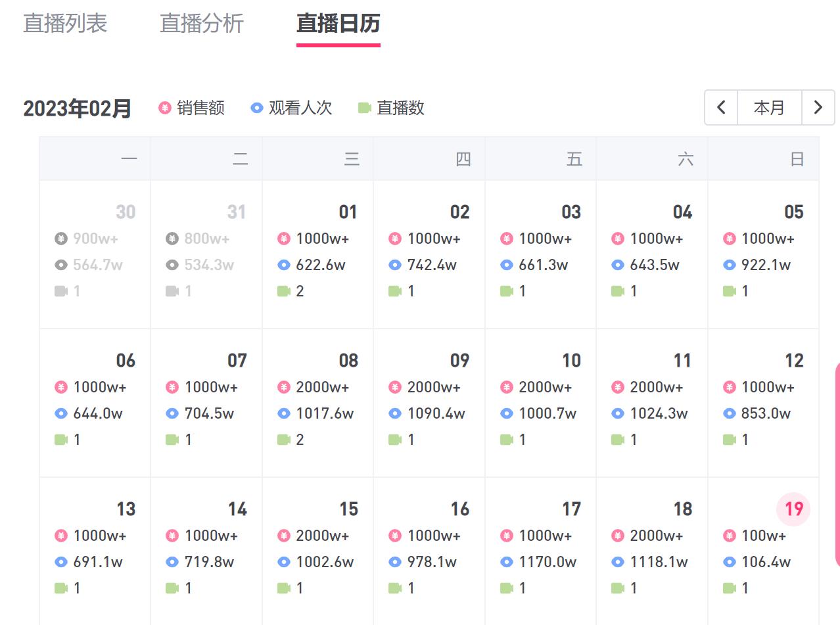The height and width of the screenshot is (625, 840).
Task: Click the sales amount icon on February 01
Action: point(283,239)
